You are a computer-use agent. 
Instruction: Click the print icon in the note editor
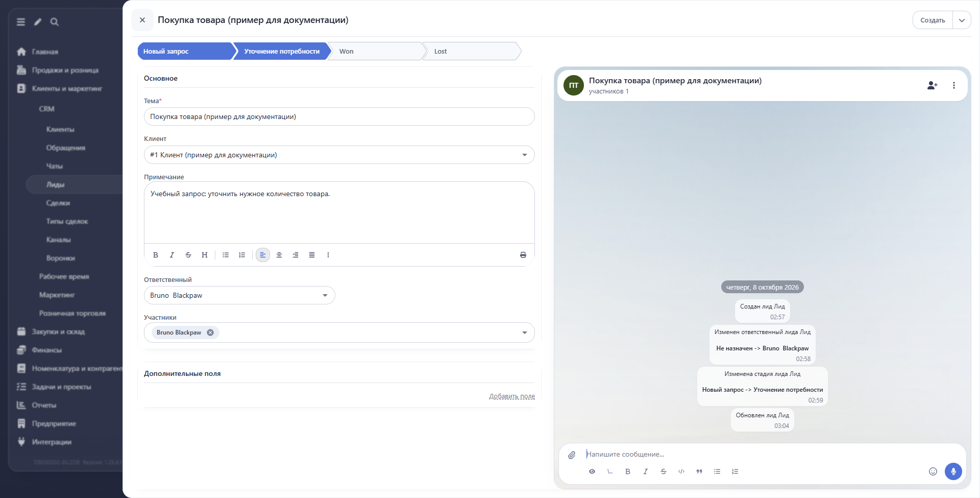[523, 255]
